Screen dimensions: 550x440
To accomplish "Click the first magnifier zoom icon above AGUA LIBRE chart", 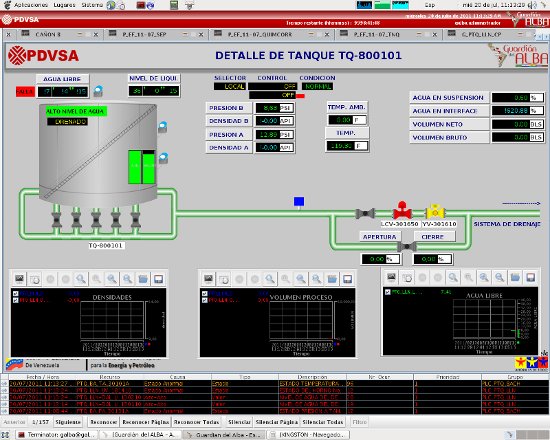I will [x=453, y=278].
